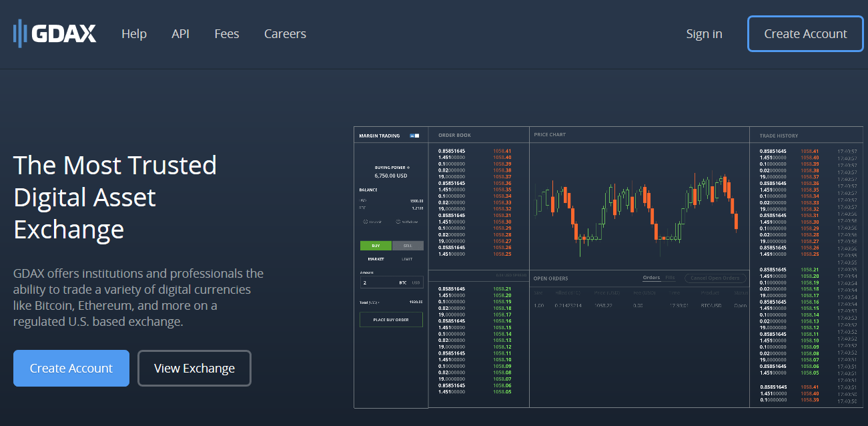Click the OPEN ORDERS panel title

click(550, 278)
